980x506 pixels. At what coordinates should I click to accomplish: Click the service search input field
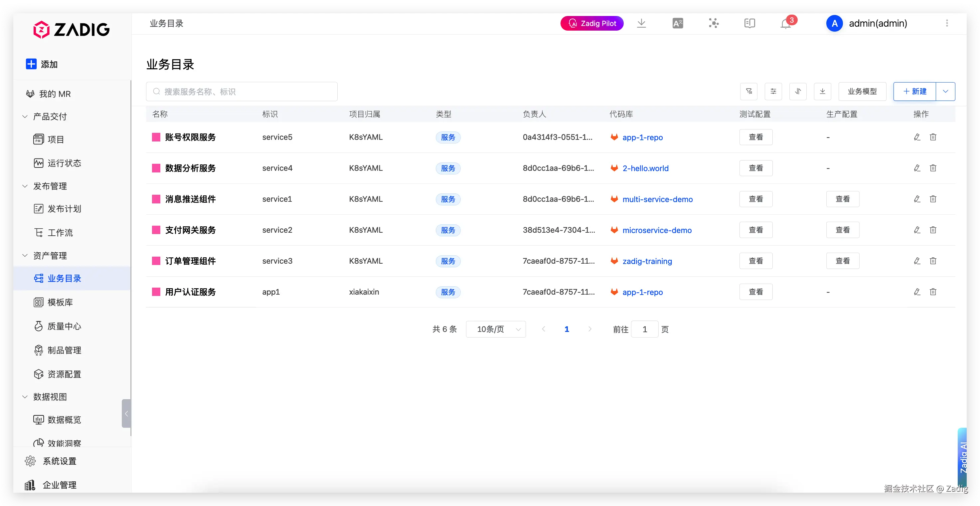click(x=242, y=92)
